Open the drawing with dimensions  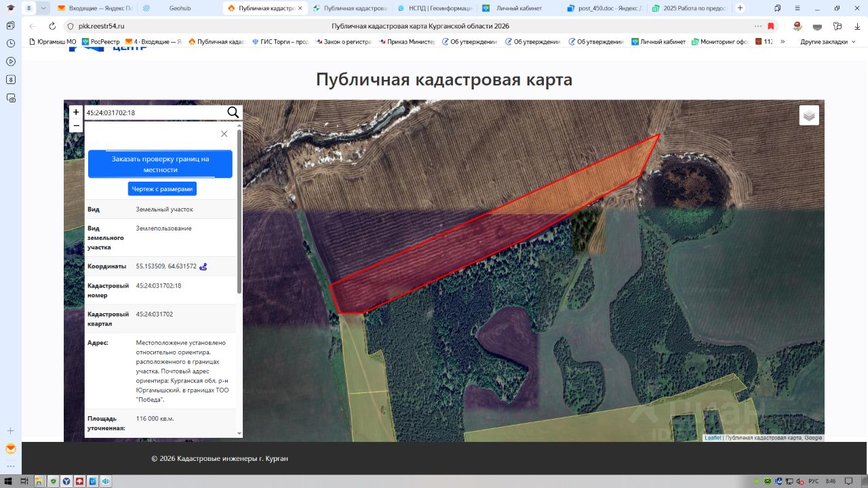(x=162, y=189)
